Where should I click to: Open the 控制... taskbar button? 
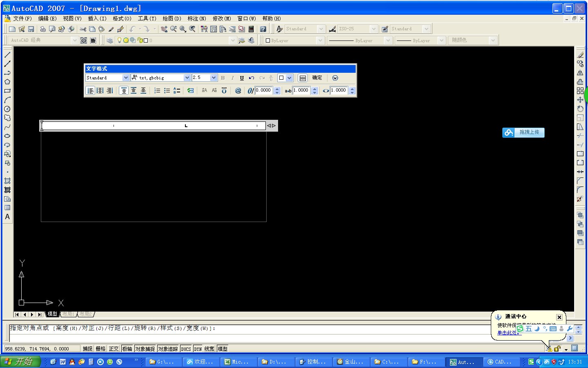tap(313, 362)
